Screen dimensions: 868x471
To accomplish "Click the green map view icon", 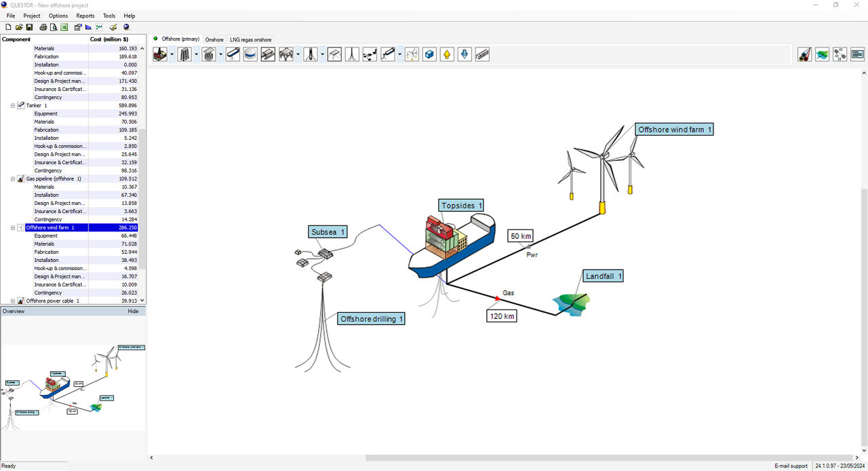I will 823,54.
